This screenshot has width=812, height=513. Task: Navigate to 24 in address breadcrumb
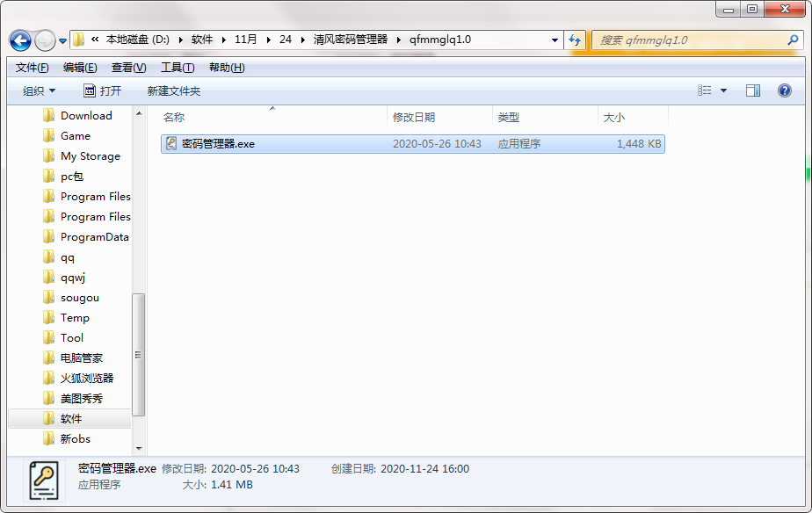(x=286, y=40)
